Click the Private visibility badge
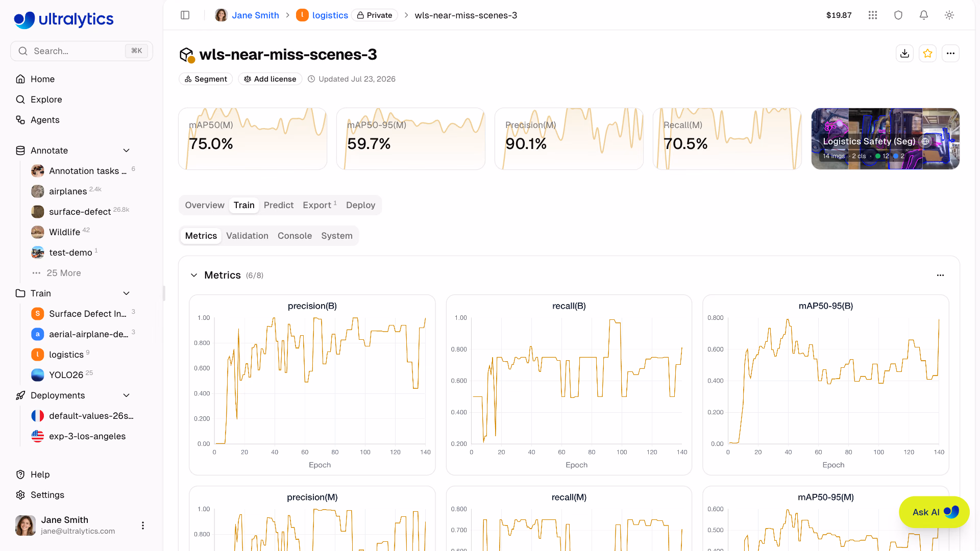 point(375,15)
